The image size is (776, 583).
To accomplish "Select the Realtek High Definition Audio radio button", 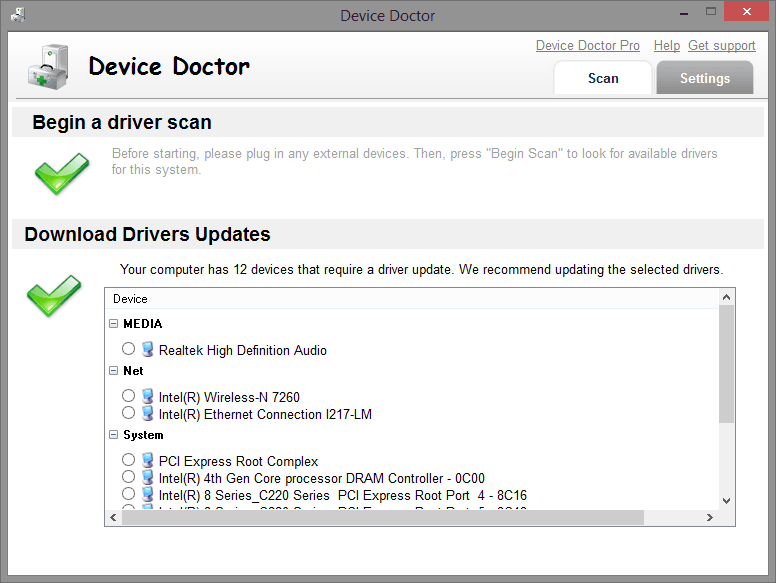I will tap(128, 348).
